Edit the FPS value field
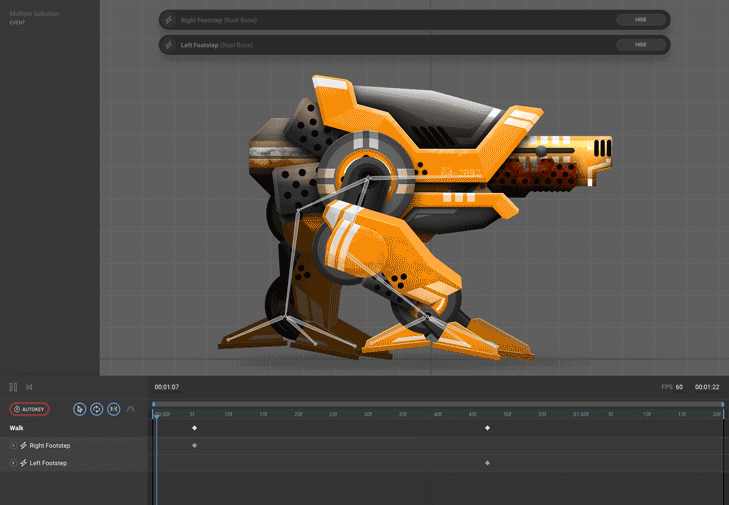The width and height of the screenshot is (729, 505). coord(679,387)
